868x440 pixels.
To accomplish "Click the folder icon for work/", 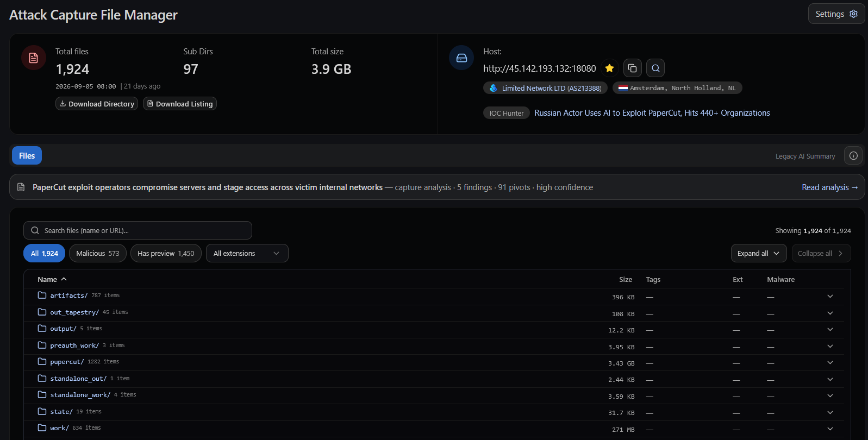I will 42,428.
